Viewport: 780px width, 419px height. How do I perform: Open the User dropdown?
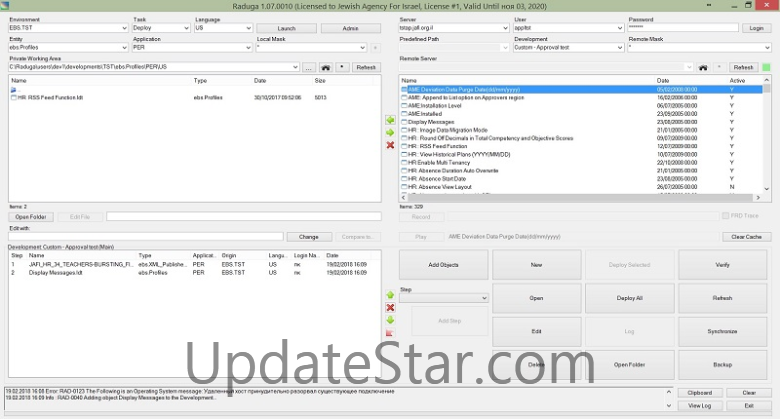569,28
